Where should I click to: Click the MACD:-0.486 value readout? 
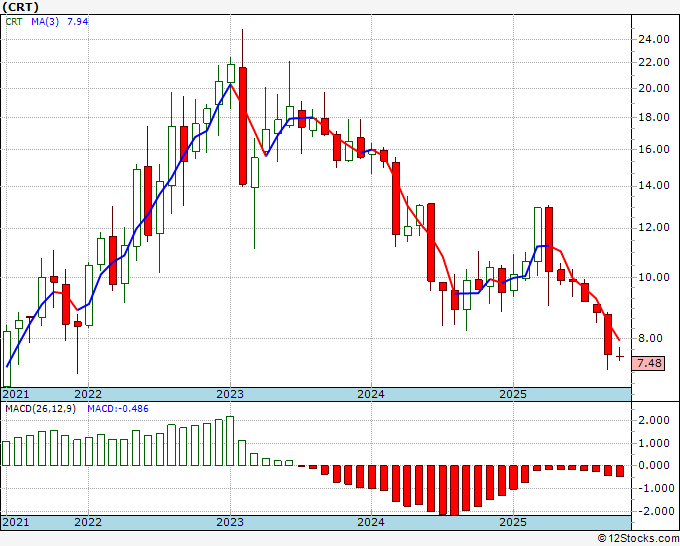point(118,409)
